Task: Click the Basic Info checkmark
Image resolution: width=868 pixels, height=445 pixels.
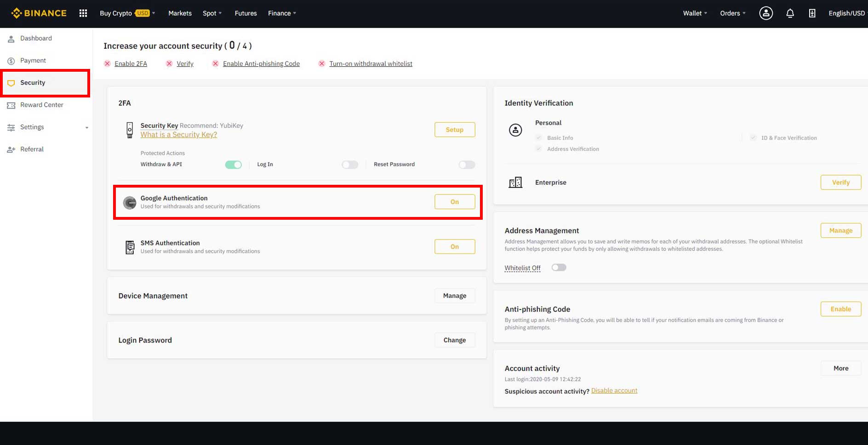Action: [539, 137]
